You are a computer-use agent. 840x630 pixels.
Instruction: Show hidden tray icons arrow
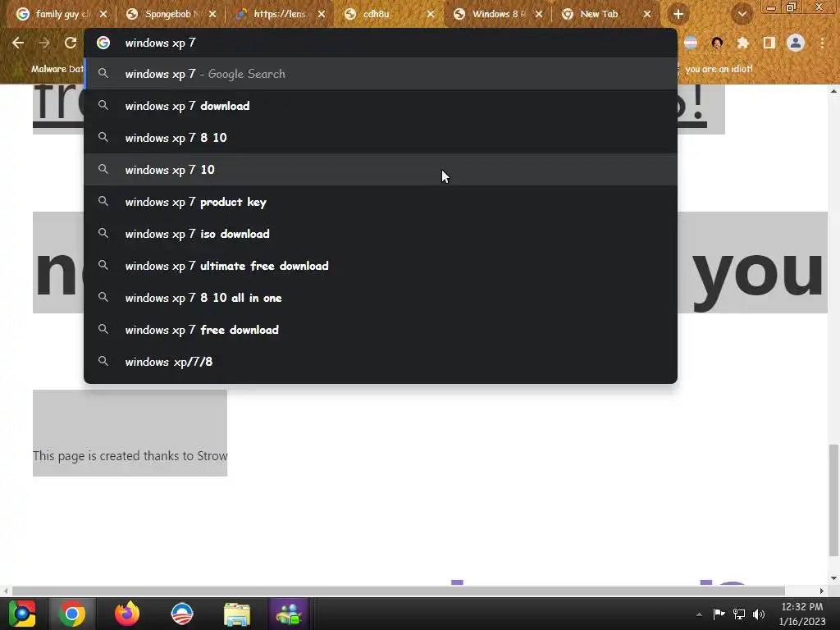coord(699,614)
